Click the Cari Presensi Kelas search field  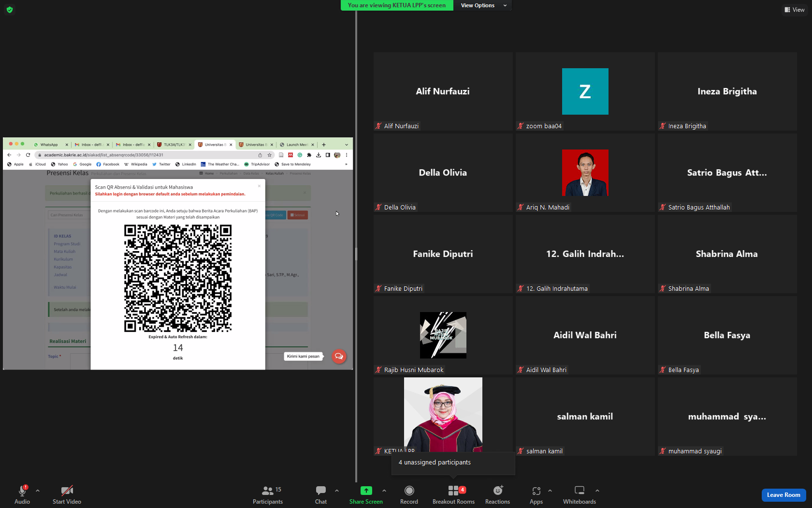pos(69,215)
